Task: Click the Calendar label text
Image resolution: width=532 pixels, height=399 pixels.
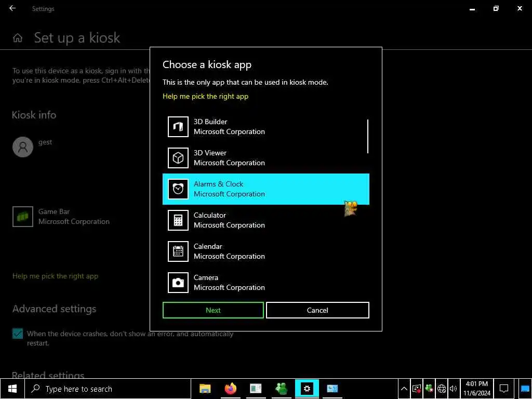Action: (208, 246)
